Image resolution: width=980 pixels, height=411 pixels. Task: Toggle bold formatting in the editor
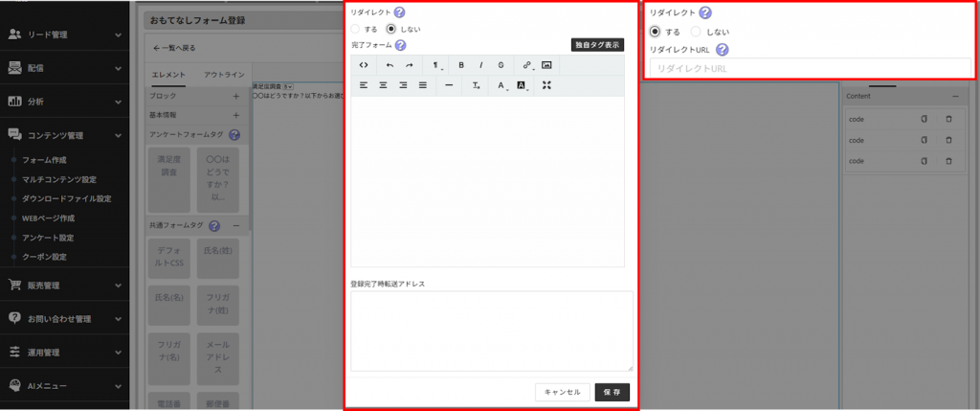point(461,65)
